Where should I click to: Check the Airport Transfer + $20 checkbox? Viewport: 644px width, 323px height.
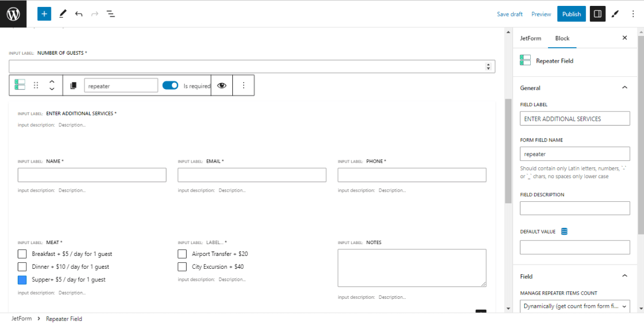pyautogui.click(x=182, y=254)
